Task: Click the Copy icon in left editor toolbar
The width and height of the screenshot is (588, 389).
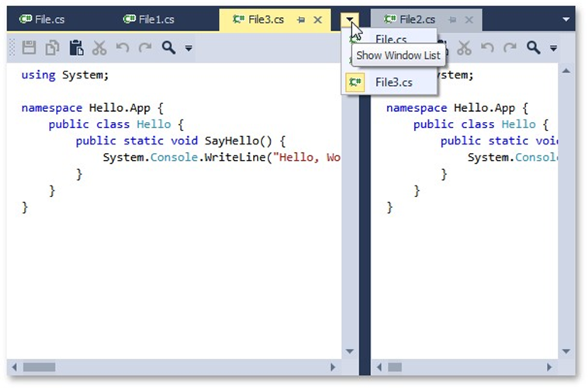Action: (52, 48)
